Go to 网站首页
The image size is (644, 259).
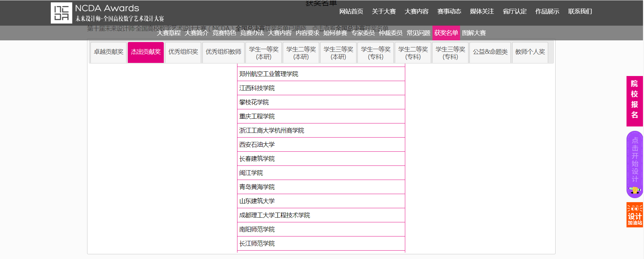click(x=351, y=11)
